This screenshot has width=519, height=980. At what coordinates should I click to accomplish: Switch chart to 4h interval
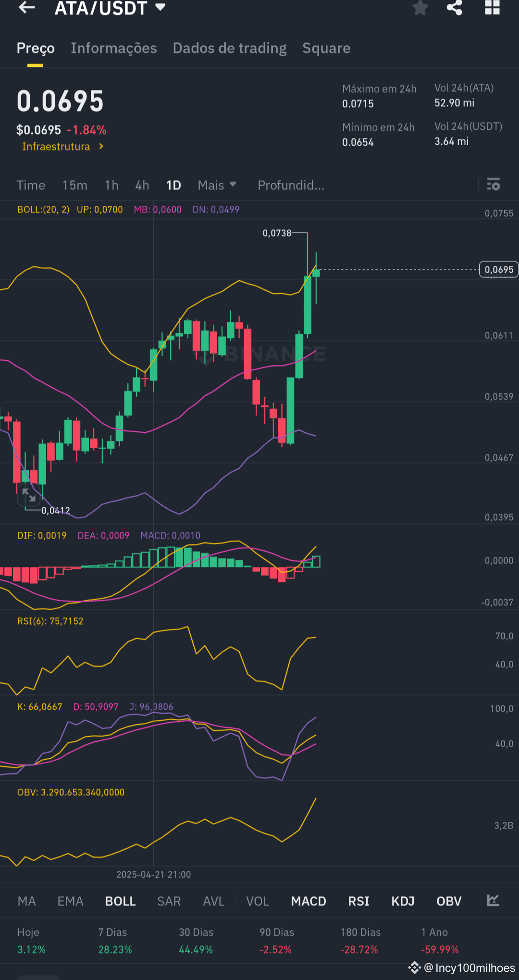tap(142, 185)
